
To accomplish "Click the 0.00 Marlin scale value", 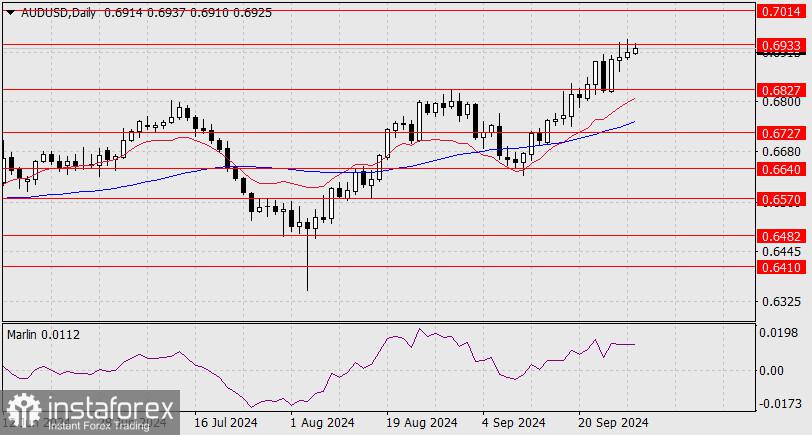I will 772,370.
